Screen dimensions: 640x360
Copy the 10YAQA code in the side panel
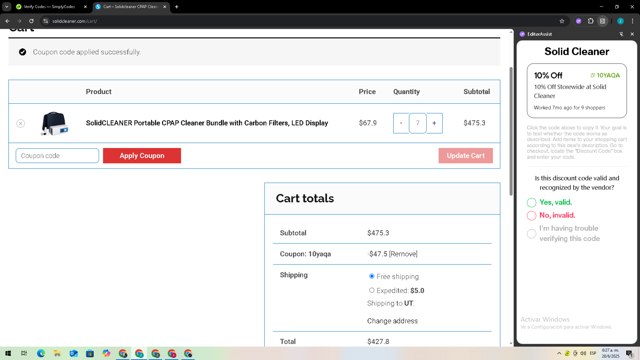click(605, 75)
